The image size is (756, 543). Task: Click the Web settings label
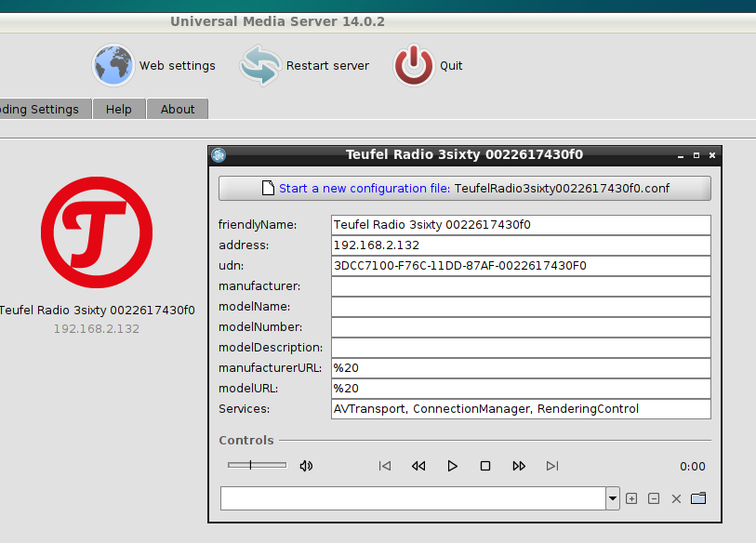coord(178,66)
